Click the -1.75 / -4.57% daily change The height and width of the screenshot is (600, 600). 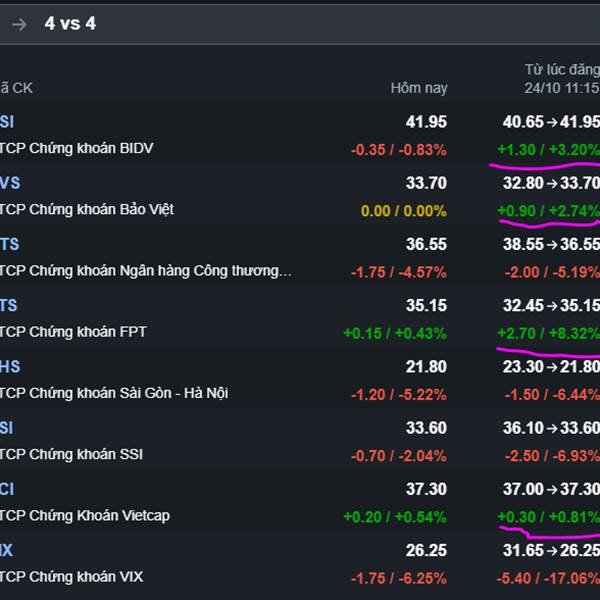[398, 271]
